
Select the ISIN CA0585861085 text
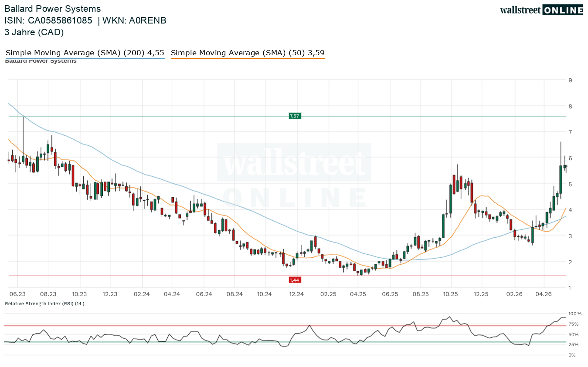point(48,20)
